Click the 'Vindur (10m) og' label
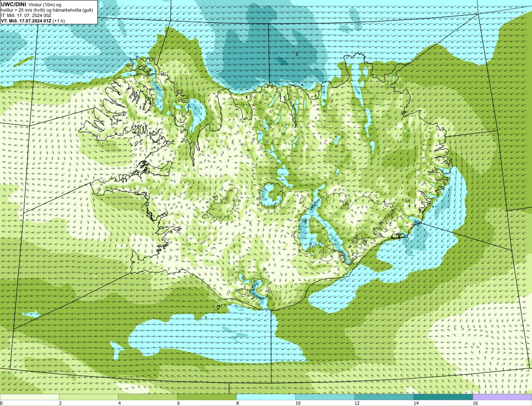 pyautogui.click(x=44, y=5)
